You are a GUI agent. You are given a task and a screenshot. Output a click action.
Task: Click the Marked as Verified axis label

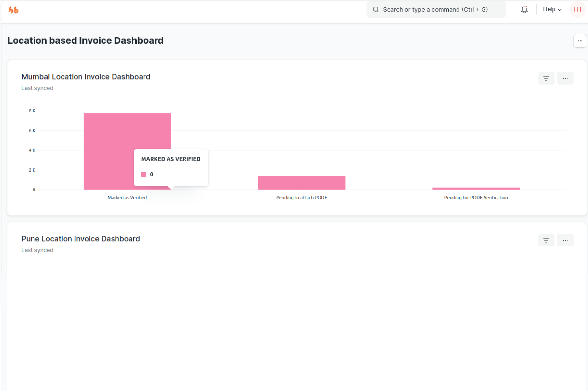pyautogui.click(x=127, y=198)
